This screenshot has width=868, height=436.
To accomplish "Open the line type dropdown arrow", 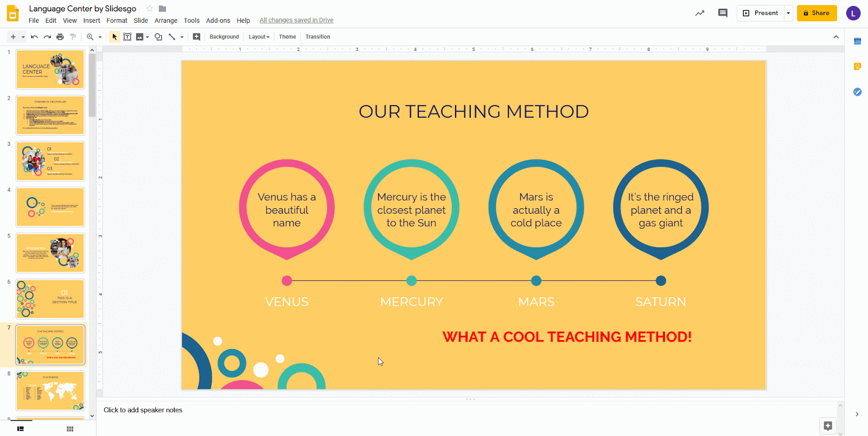I will (182, 37).
